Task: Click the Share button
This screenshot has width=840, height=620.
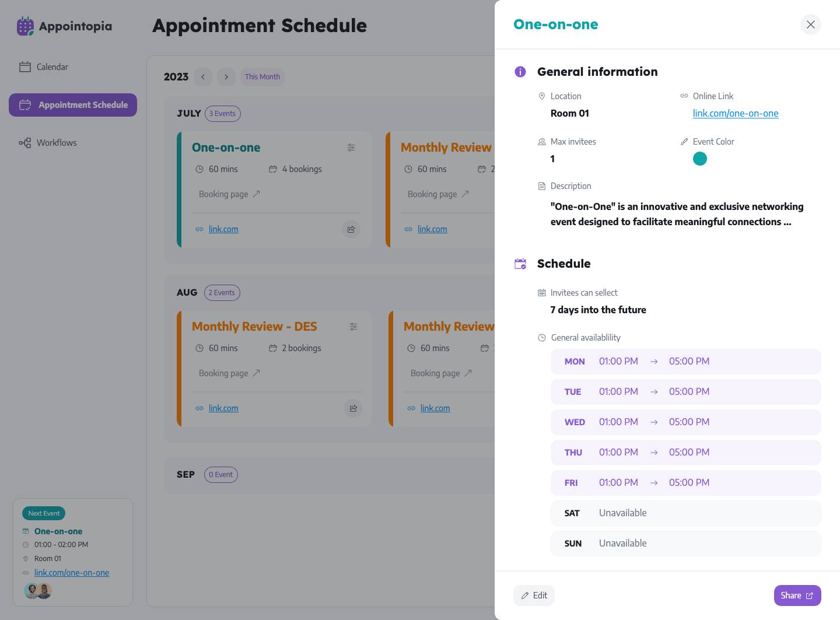Action: pyautogui.click(x=797, y=596)
